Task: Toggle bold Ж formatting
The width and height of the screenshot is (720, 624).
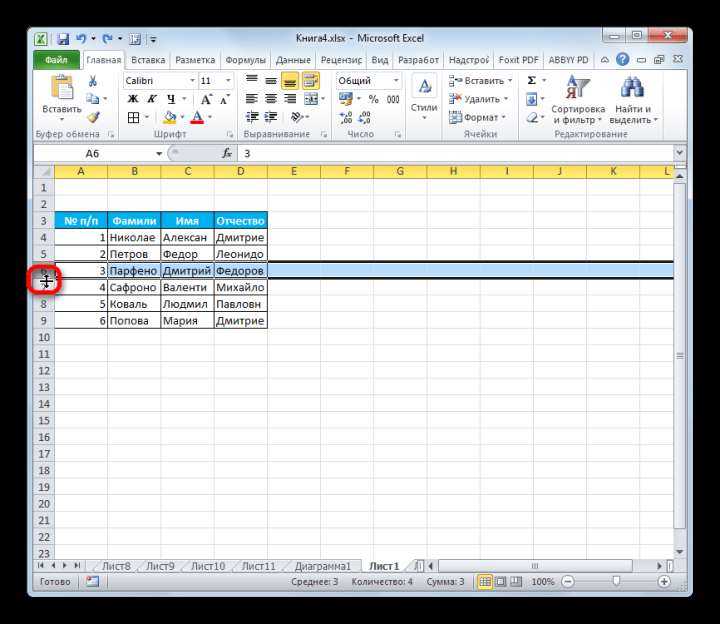Action: [x=133, y=99]
